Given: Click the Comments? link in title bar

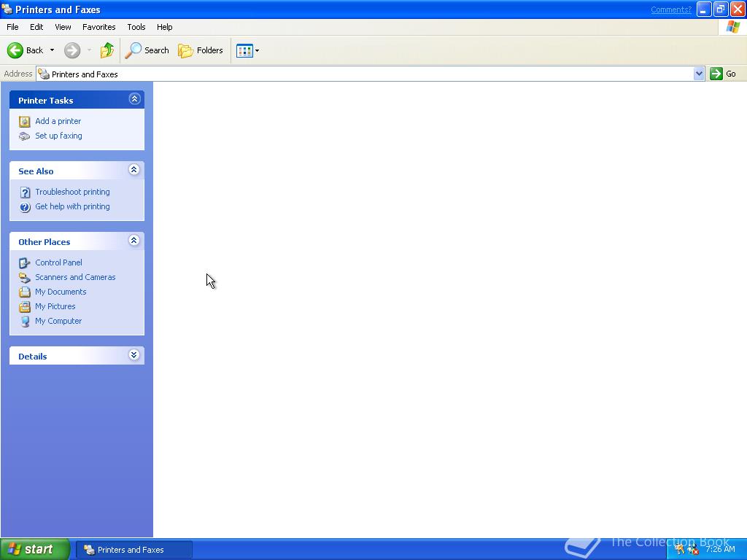Looking at the screenshot, I should [x=671, y=9].
